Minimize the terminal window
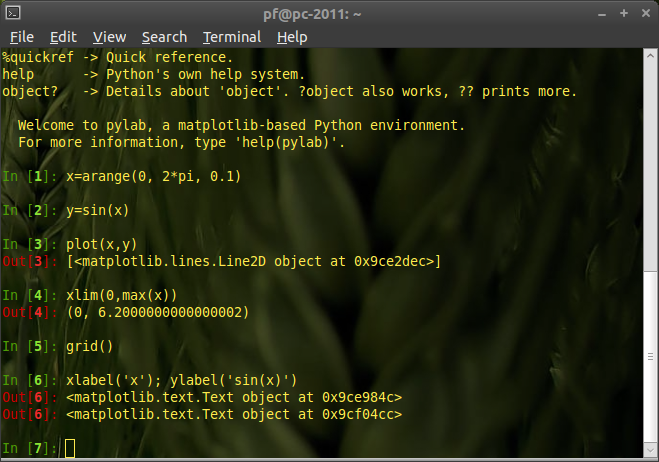 (x=602, y=14)
